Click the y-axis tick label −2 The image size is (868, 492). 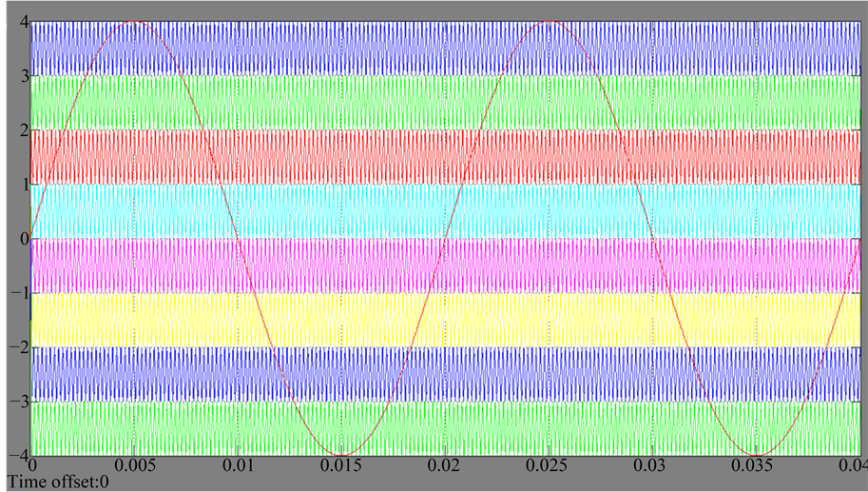click(15, 346)
